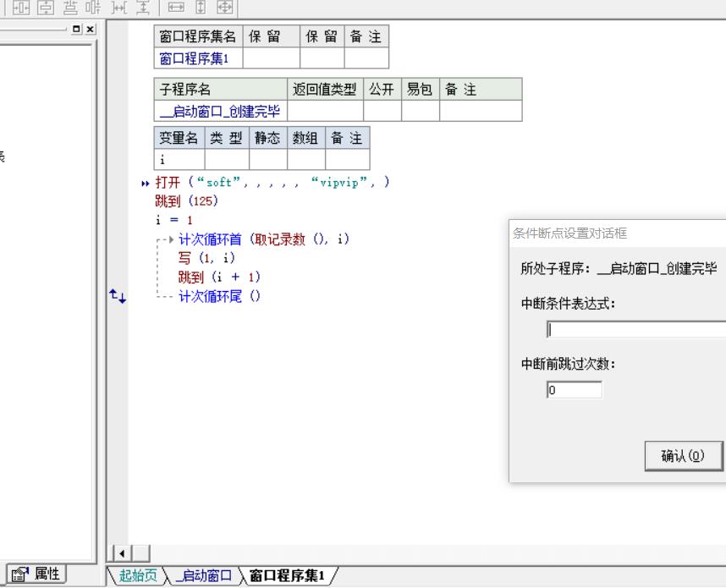
Task: Click the 条件断点设置对话框 dialog title
Action: tap(570, 233)
